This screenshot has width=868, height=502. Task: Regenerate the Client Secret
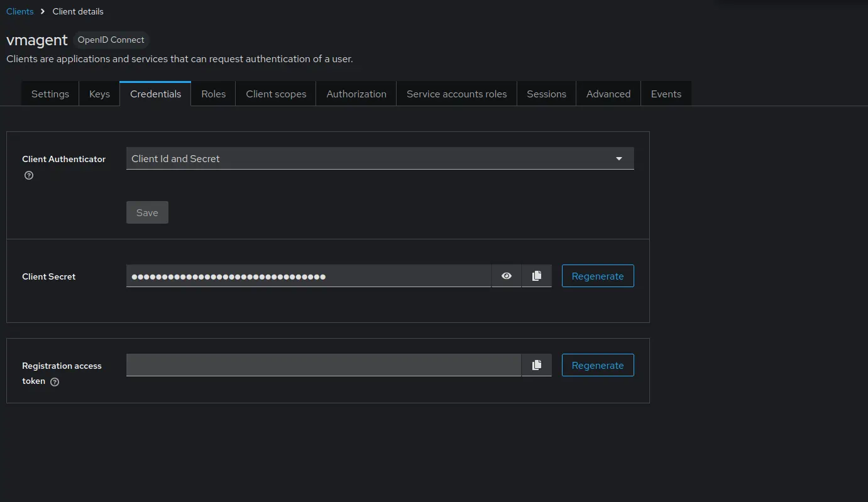[x=597, y=276]
